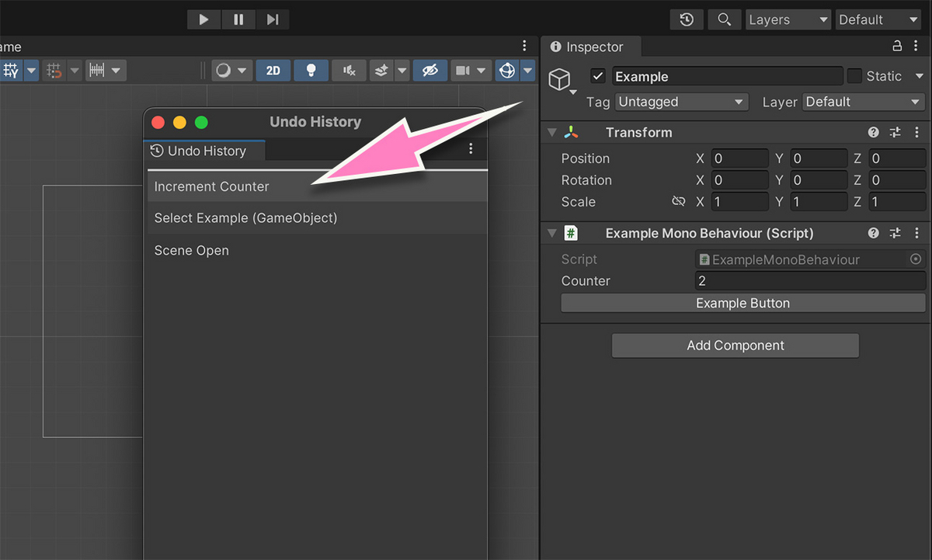The width and height of the screenshot is (932, 560).
Task: Toggle the Scale constrained proportions link icon
Action: pyautogui.click(x=679, y=202)
